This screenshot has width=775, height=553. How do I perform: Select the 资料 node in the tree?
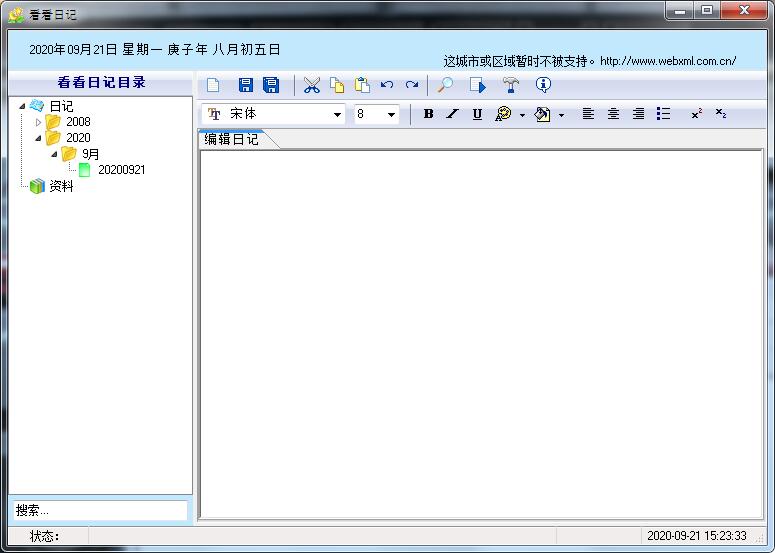(x=61, y=186)
